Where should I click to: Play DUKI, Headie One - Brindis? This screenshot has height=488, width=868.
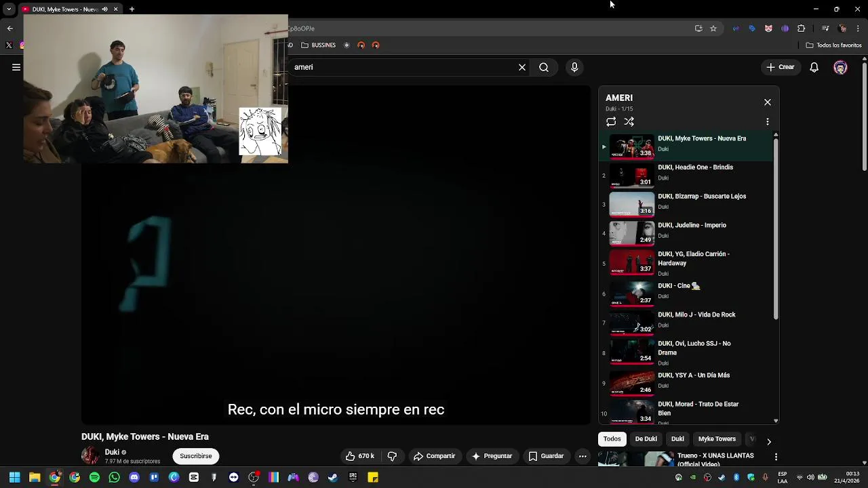tap(686, 176)
